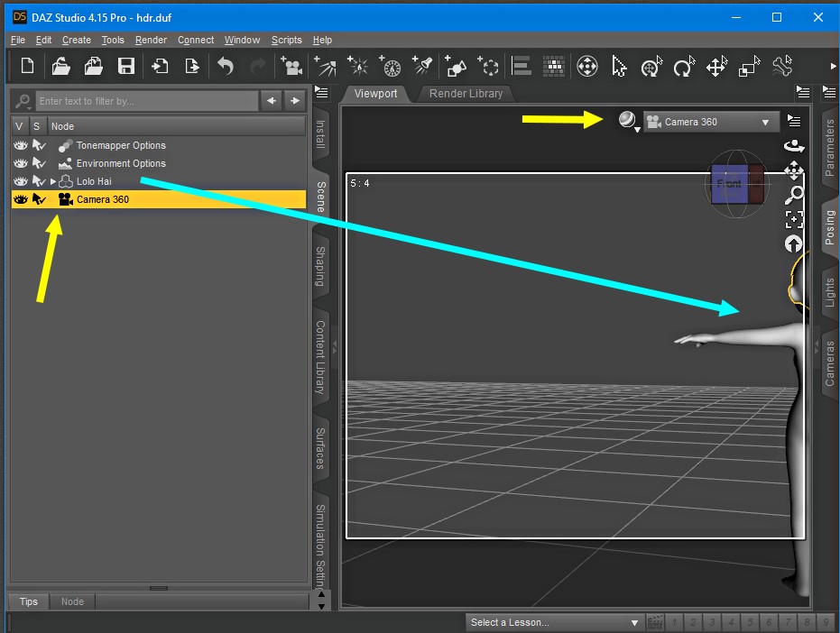Image resolution: width=840 pixels, height=633 pixels.
Task: Click the viewport frame selection icon
Action: pos(794,220)
